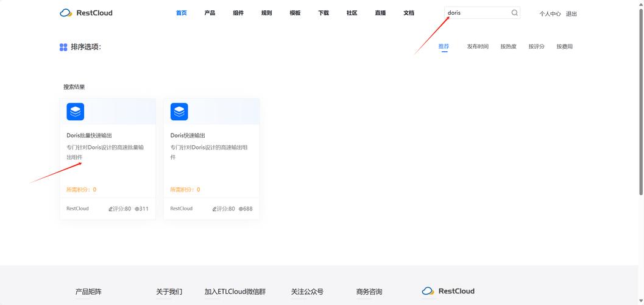Click 所需积分：0 on Doris快速输出 card
Viewport: 644px width, 305px height.
[x=185, y=190]
